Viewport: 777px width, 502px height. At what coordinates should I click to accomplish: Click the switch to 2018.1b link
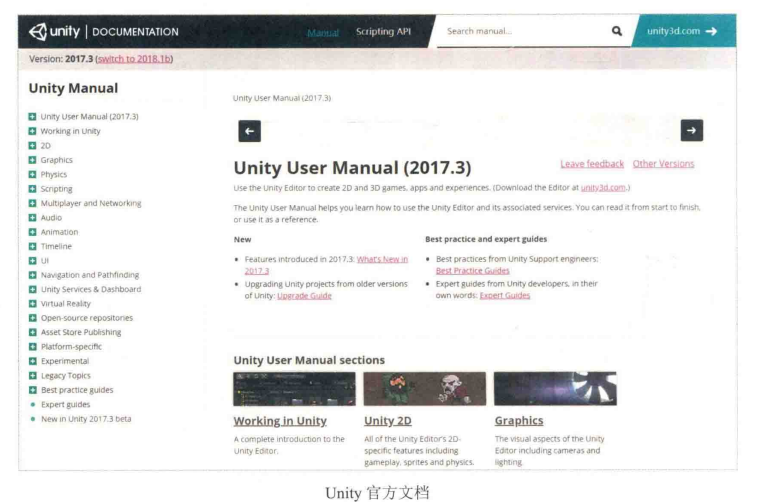pyautogui.click(x=134, y=59)
